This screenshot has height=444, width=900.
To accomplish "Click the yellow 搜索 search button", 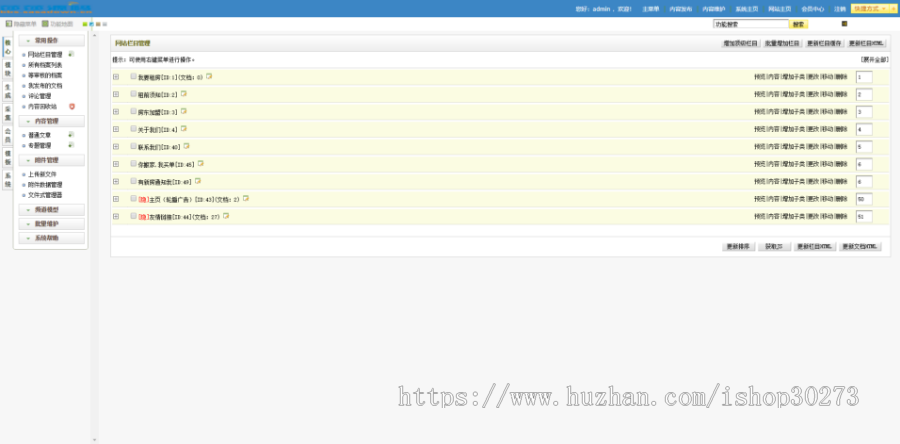I will [799, 24].
